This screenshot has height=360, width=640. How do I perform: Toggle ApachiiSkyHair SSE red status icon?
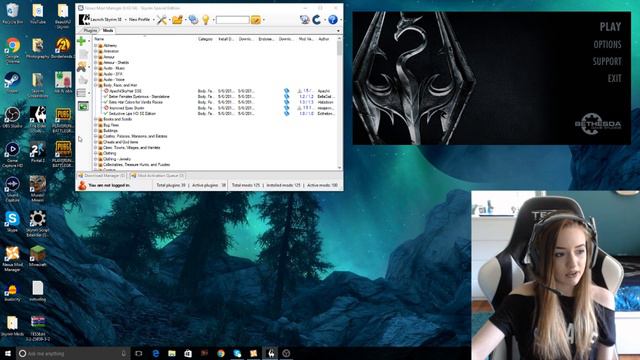tap(106, 91)
